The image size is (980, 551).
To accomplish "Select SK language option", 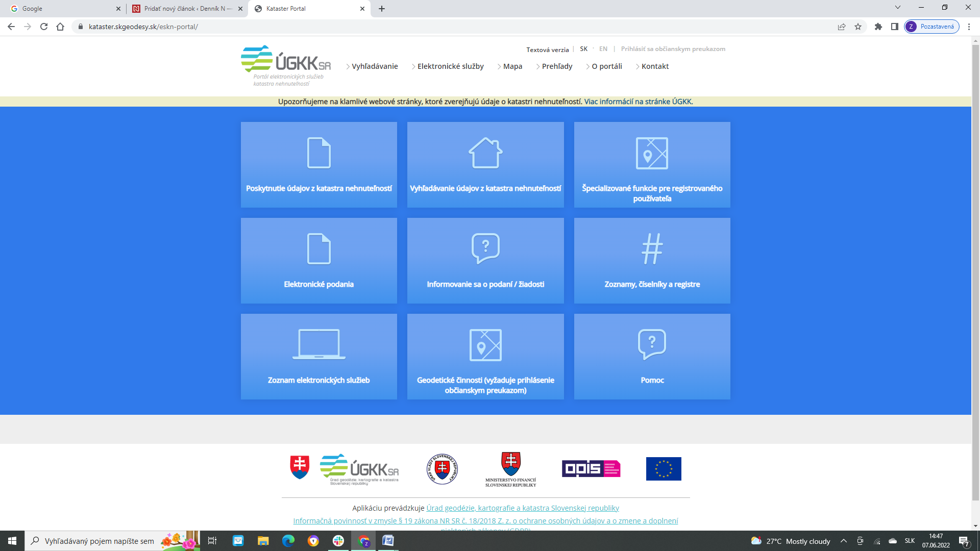I will [583, 49].
